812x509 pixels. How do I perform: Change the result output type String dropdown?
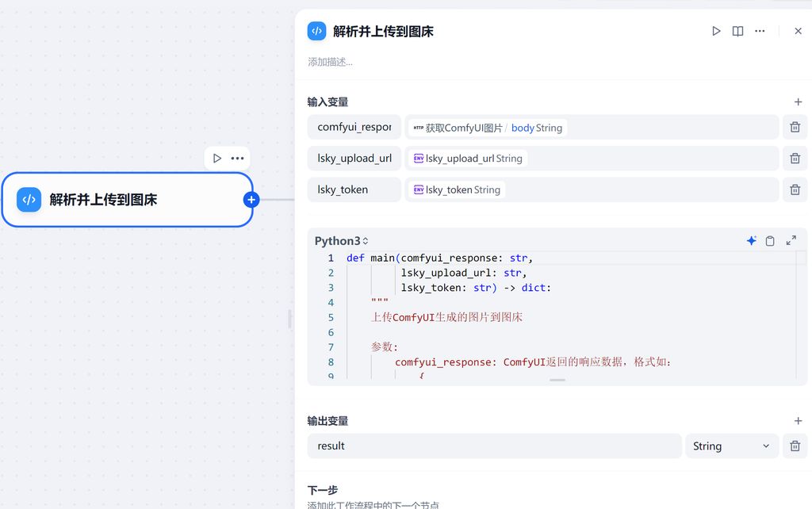(730, 446)
